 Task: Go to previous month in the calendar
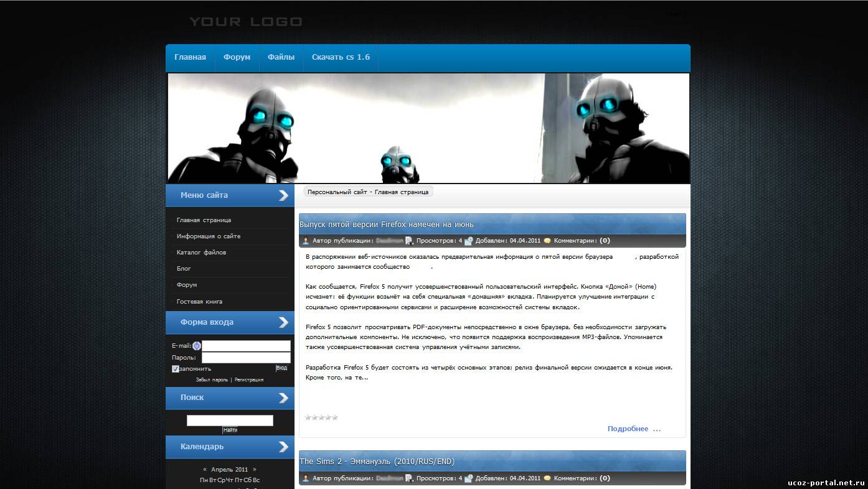(205, 470)
